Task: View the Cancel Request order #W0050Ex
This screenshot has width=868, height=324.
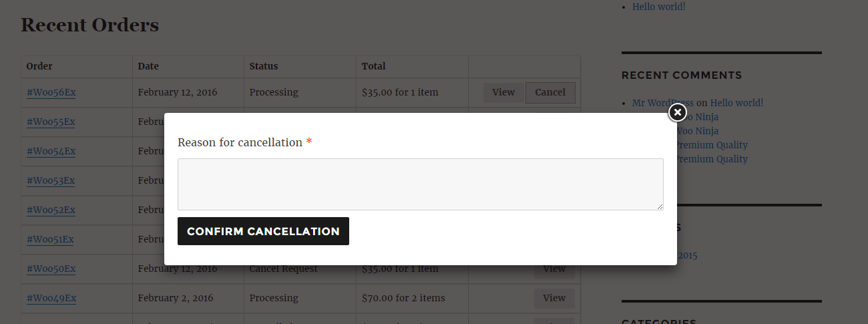Action: (x=554, y=269)
